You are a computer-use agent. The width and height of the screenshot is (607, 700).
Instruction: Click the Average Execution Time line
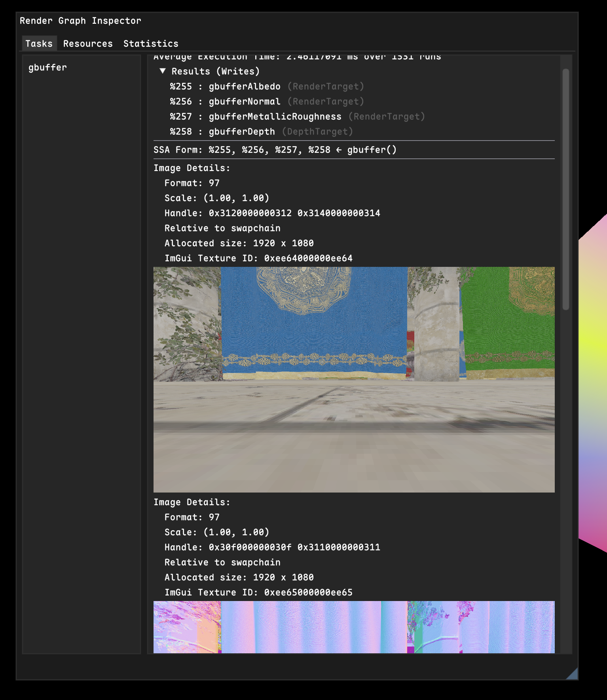(x=297, y=58)
